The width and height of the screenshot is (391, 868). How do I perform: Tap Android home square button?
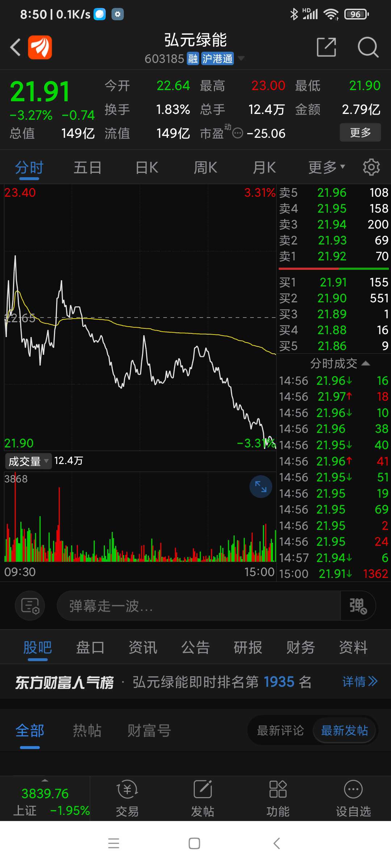194,843
